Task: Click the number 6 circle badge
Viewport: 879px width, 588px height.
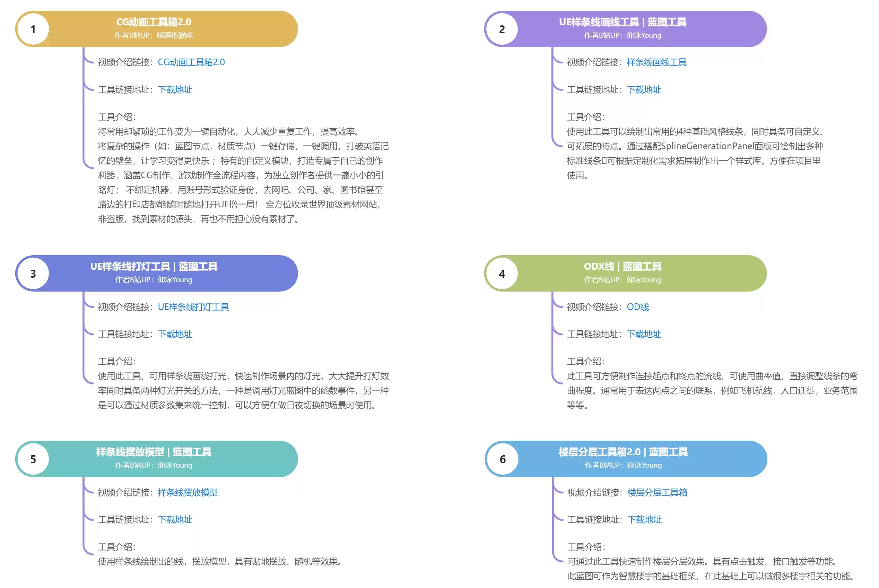Action: [x=503, y=459]
